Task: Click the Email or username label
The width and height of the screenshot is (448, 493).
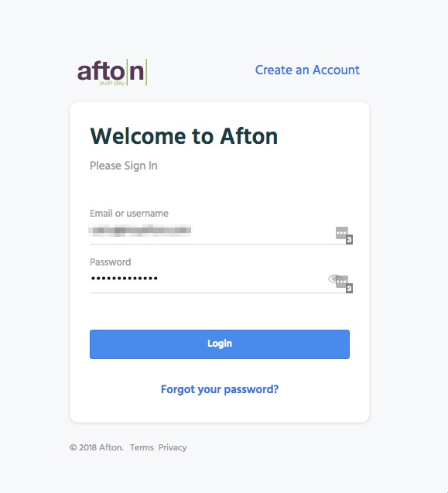Action: click(x=129, y=214)
